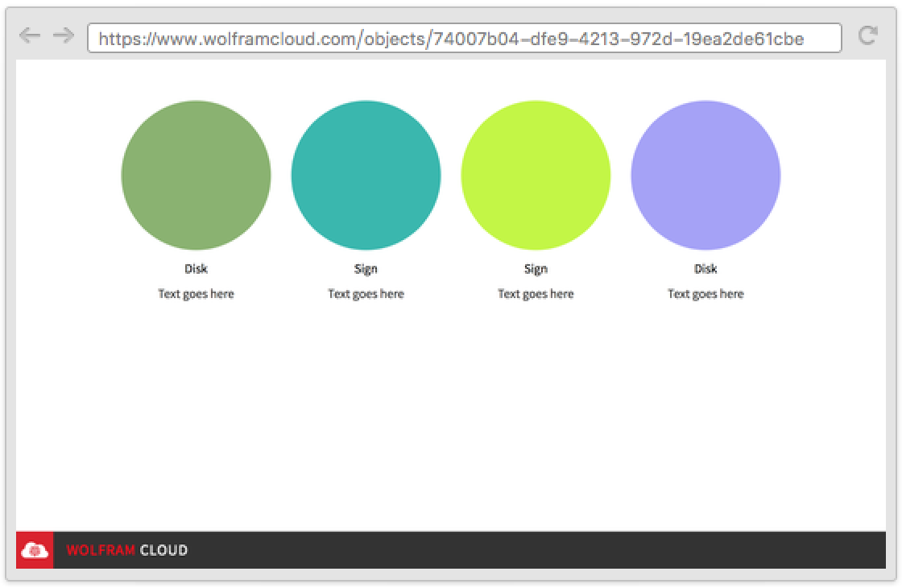Click 'Text goes here' below the green disk

pos(196,294)
